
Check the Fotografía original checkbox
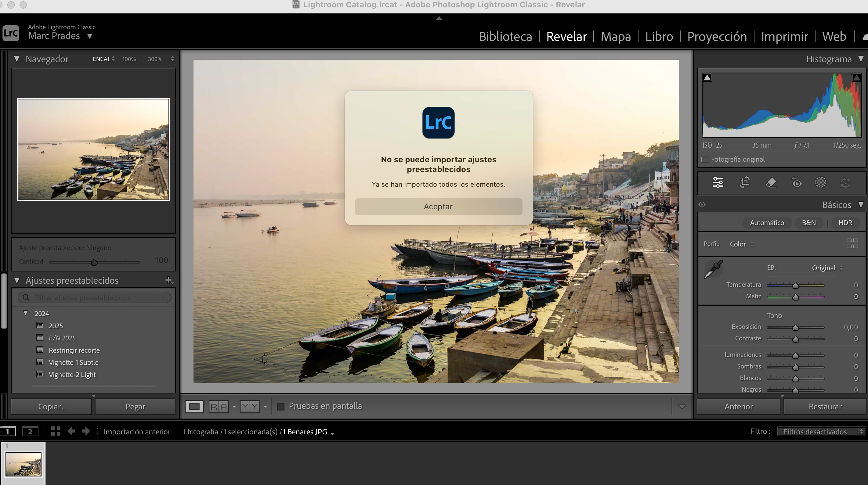[x=705, y=160]
